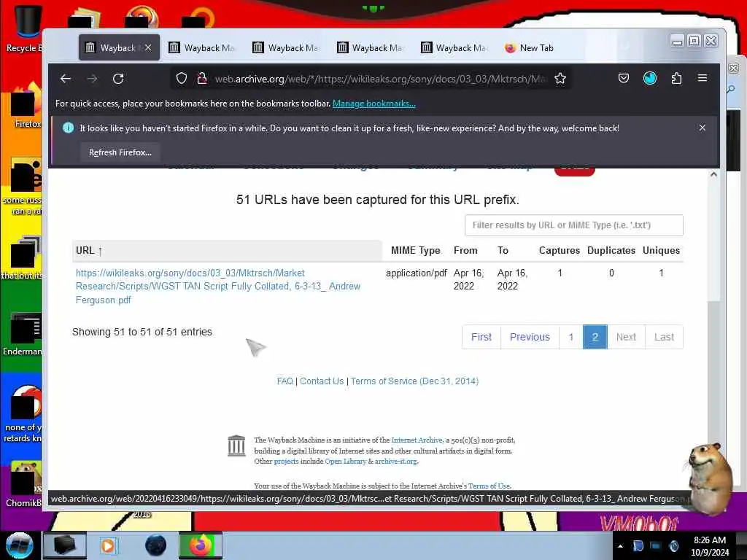Dismiss the Refresh Firefox notification bar
Viewport: 747px width, 560px height.
(703, 128)
